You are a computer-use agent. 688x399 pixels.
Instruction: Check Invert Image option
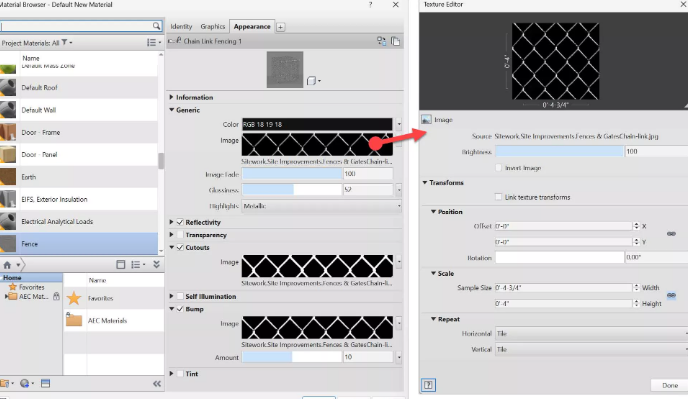(x=498, y=168)
